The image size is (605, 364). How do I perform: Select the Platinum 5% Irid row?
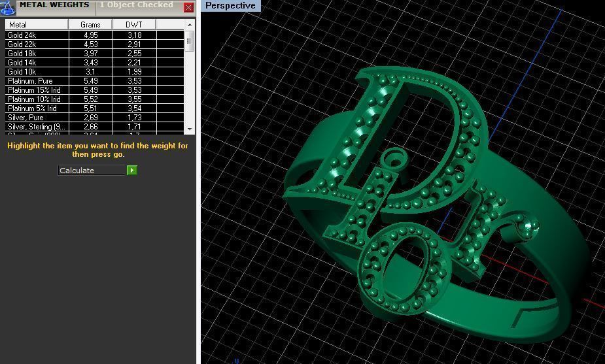coord(95,108)
